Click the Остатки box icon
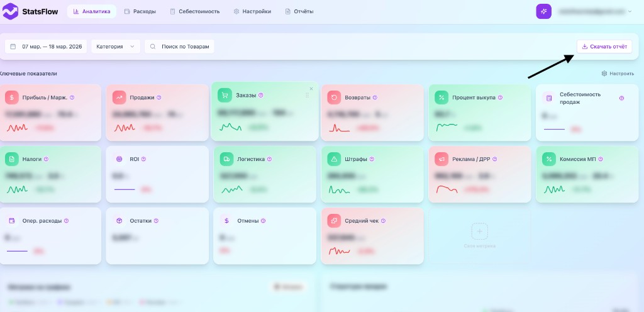Screen dimensions: 644x312 pos(119,220)
